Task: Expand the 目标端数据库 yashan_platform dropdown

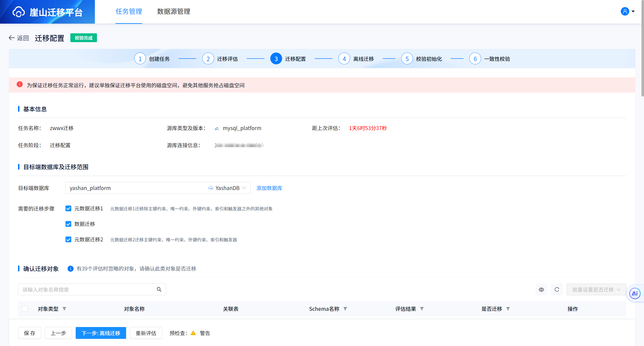Action: pyautogui.click(x=158, y=188)
